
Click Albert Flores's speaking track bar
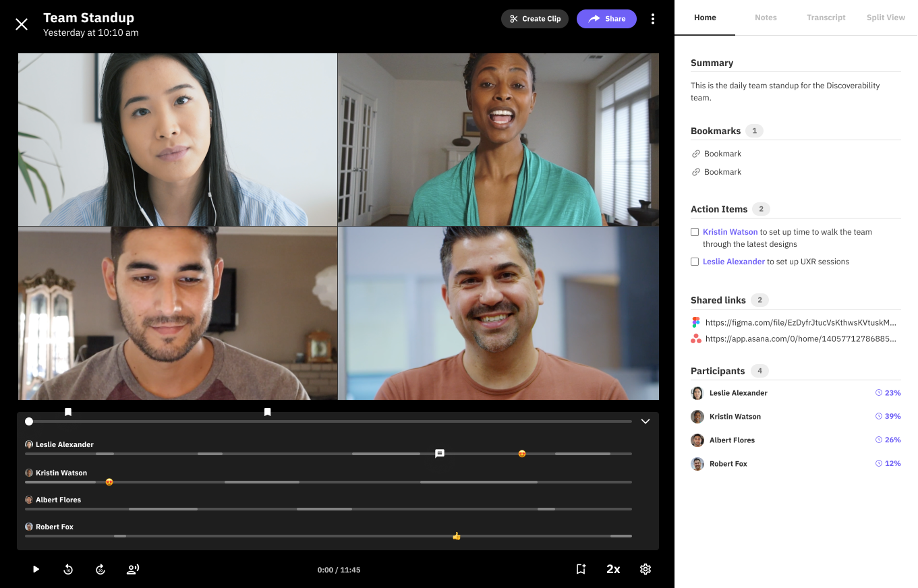click(328, 509)
